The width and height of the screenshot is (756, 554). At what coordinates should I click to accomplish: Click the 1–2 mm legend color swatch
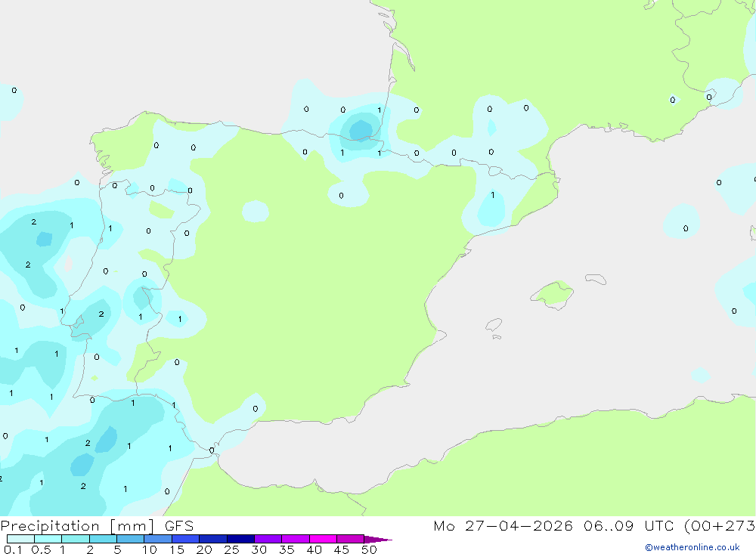(x=76, y=539)
